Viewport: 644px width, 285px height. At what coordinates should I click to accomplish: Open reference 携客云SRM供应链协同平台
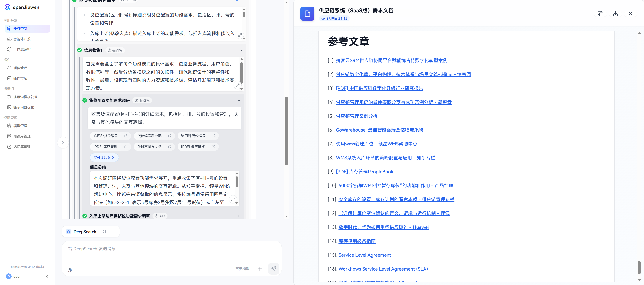[392, 61]
